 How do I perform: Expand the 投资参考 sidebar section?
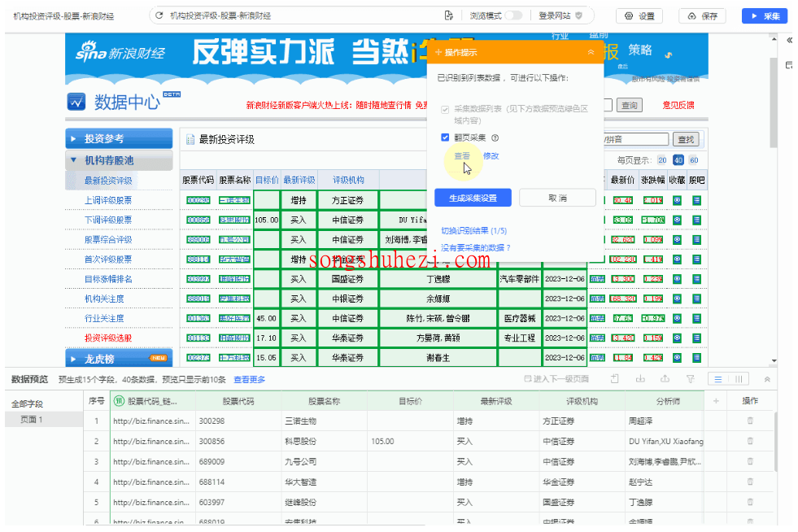pyautogui.click(x=119, y=138)
